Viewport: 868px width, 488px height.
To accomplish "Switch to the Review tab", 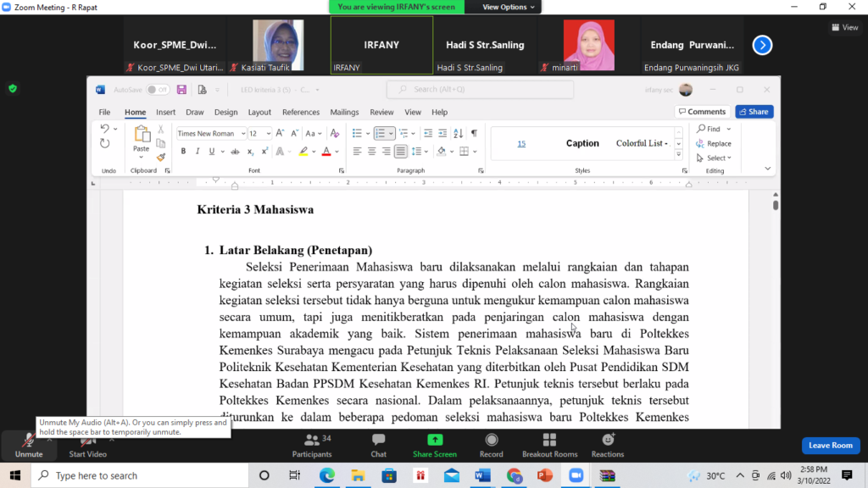I will [x=381, y=112].
